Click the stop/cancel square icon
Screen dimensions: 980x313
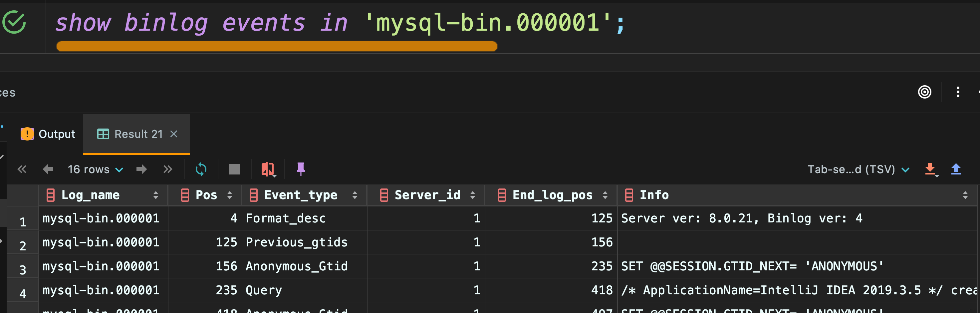tap(234, 169)
